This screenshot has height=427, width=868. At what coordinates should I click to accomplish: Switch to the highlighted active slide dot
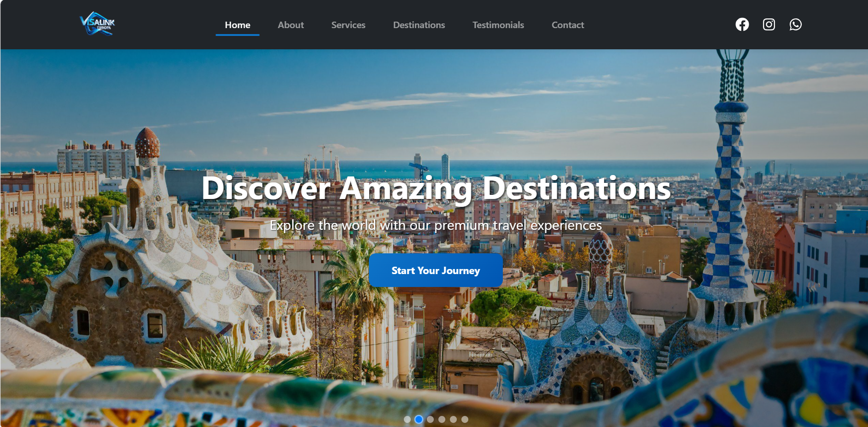(x=419, y=419)
